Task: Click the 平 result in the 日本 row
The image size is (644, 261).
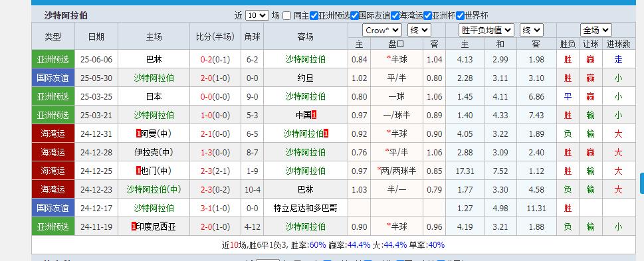Action: (x=568, y=96)
